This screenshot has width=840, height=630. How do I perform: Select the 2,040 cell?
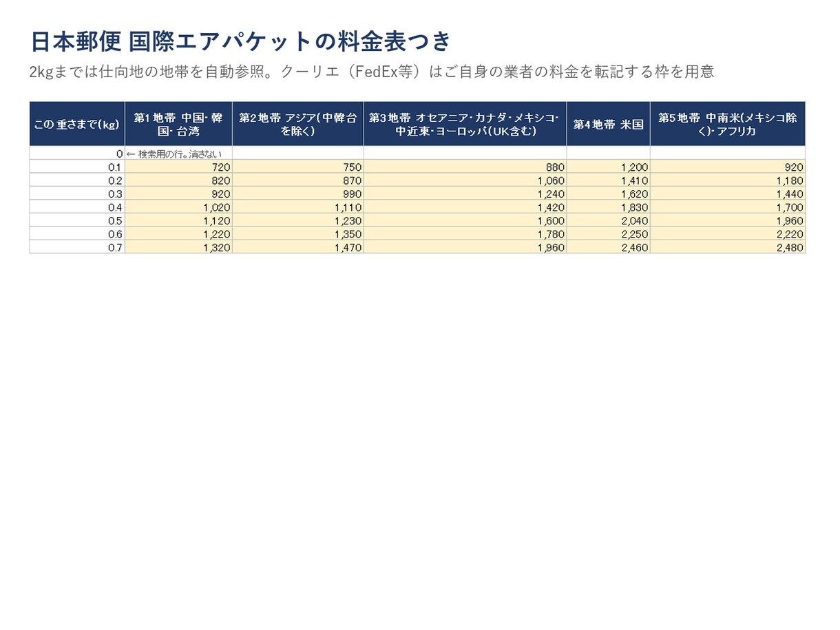point(609,220)
